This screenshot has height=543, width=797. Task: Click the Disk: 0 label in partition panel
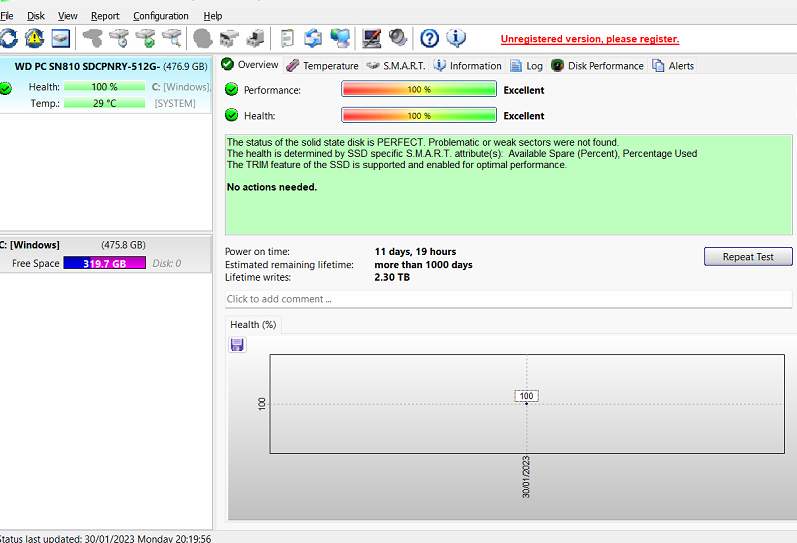pyautogui.click(x=167, y=263)
